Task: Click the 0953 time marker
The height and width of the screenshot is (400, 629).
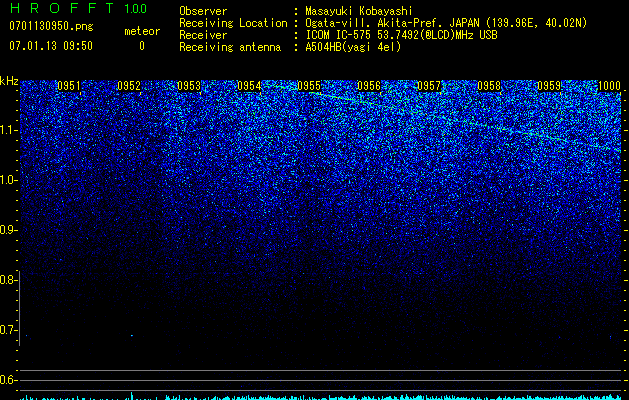Action: pos(189,86)
